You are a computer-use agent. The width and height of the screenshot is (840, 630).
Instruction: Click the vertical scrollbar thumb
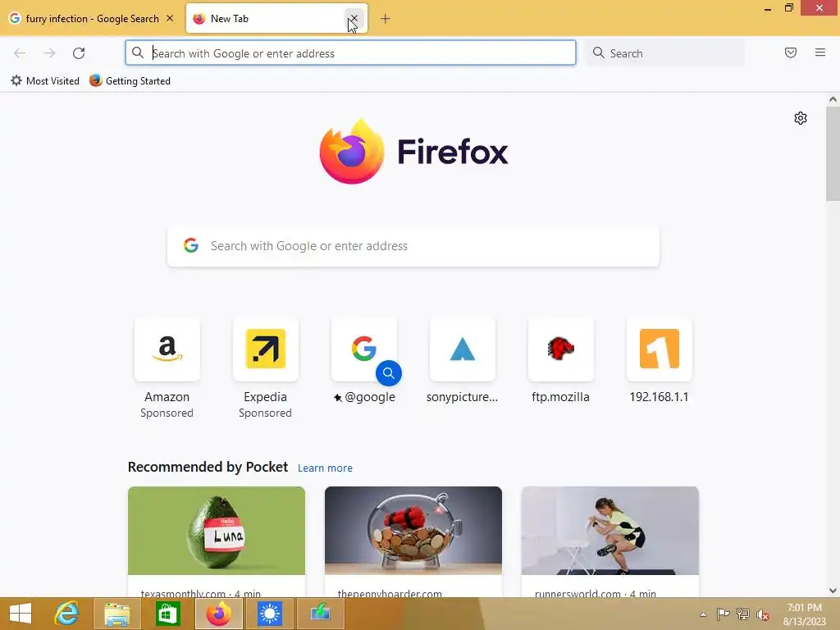tap(833, 153)
